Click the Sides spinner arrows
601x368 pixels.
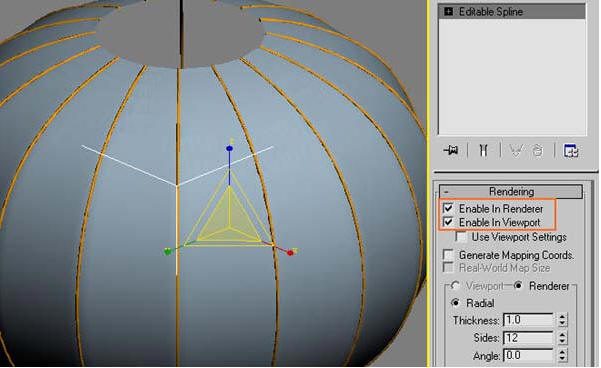(562, 338)
